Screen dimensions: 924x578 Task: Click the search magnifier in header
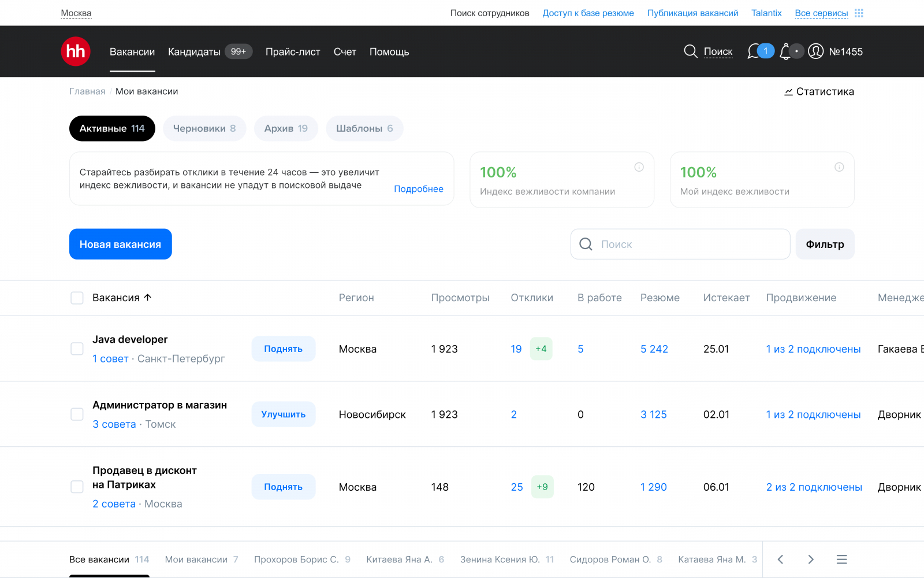pyautogui.click(x=691, y=51)
